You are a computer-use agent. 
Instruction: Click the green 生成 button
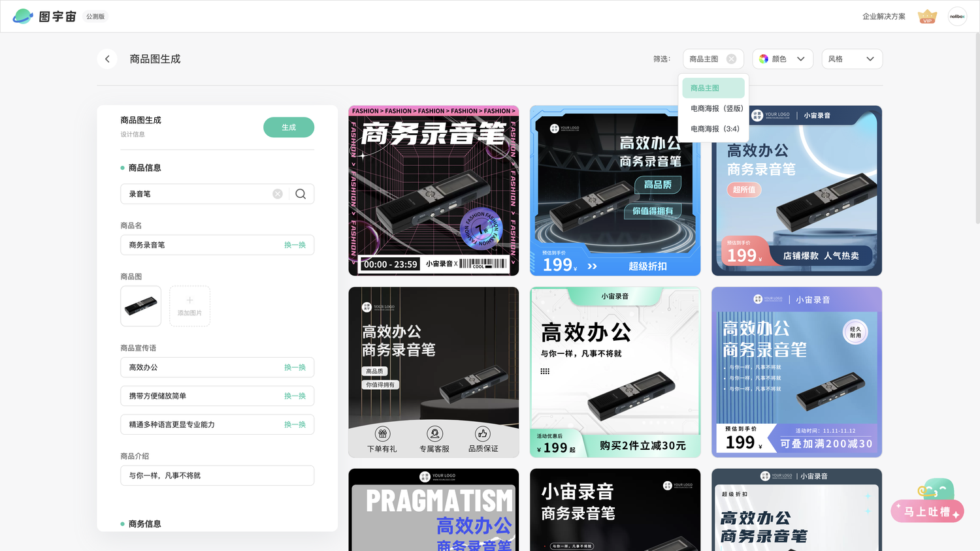(289, 127)
